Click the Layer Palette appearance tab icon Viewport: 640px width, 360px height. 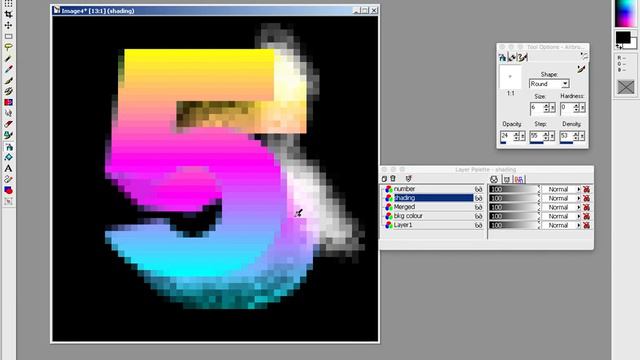(x=494, y=179)
